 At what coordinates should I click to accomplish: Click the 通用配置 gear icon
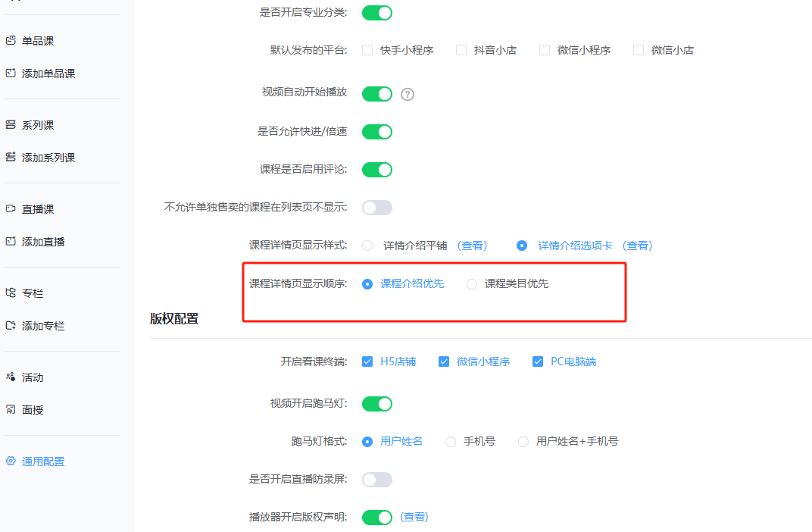[11, 461]
